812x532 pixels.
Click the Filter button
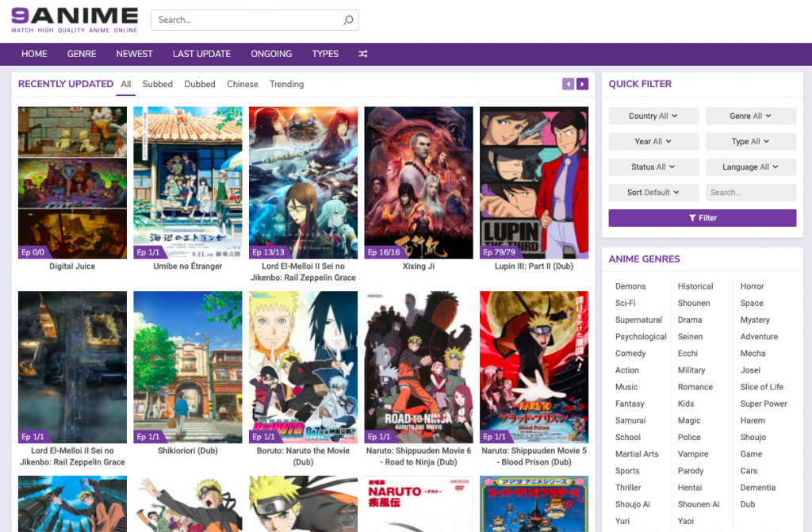click(x=702, y=217)
